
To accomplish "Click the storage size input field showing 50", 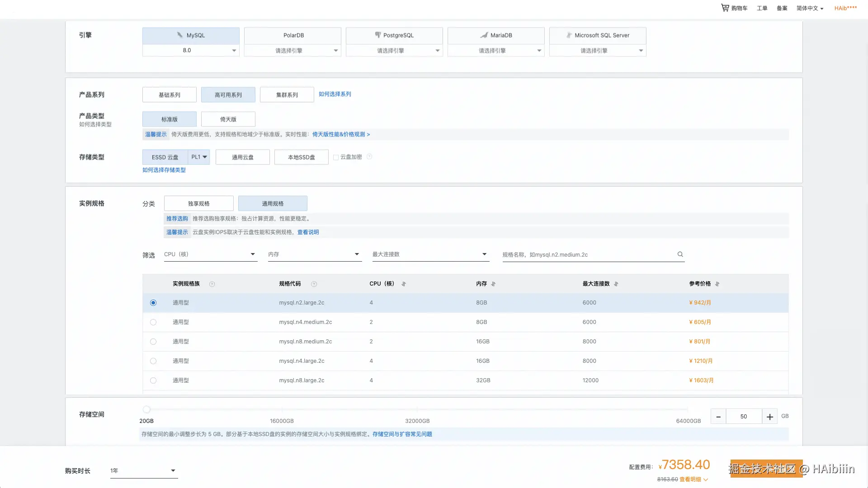I will coord(744,416).
